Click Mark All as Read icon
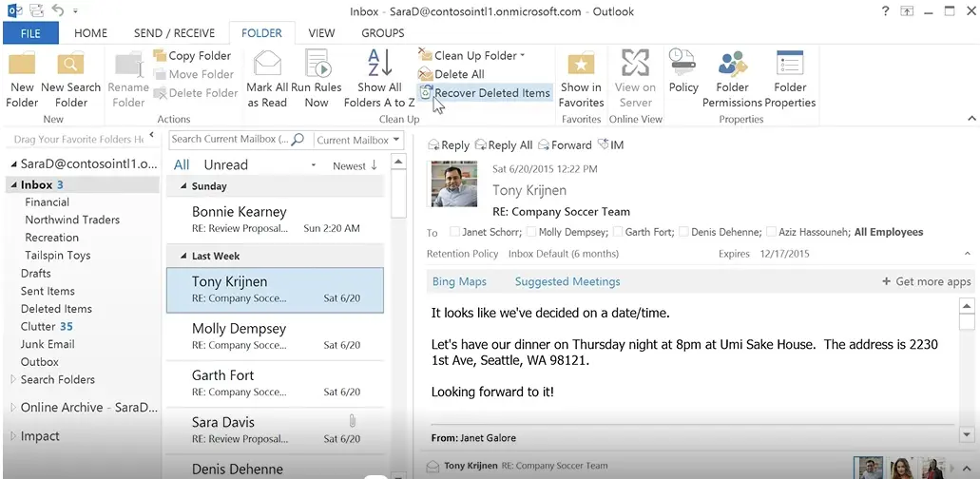Screen dimensions: 980x479 pyautogui.click(x=267, y=67)
